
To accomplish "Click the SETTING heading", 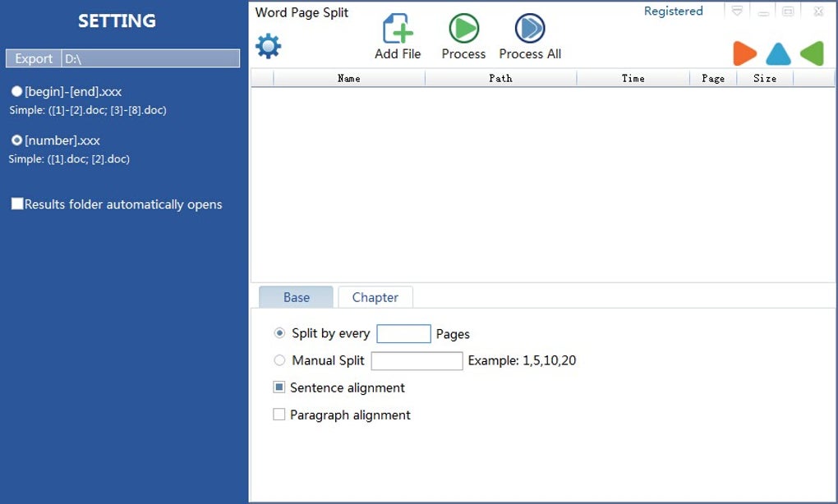I will pos(117,21).
